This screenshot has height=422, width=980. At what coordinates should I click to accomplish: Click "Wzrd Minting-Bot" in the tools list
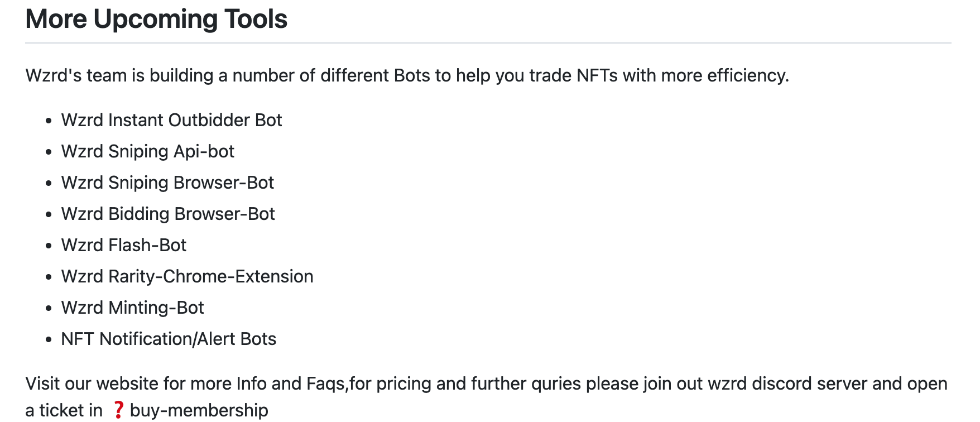[132, 308]
